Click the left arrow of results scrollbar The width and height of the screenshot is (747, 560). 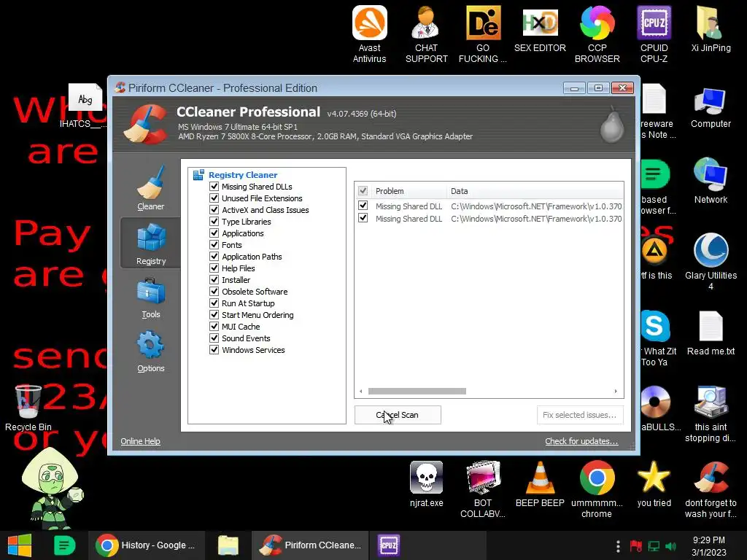pyautogui.click(x=361, y=391)
